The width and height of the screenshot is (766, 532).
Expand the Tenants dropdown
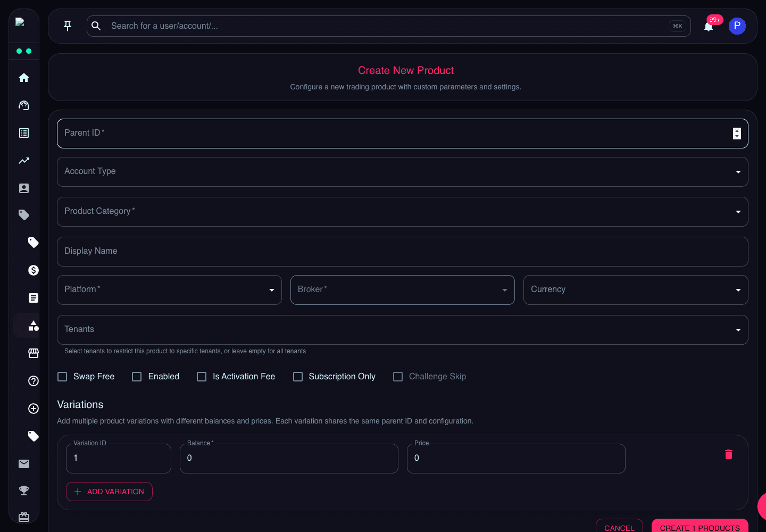(402, 330)
